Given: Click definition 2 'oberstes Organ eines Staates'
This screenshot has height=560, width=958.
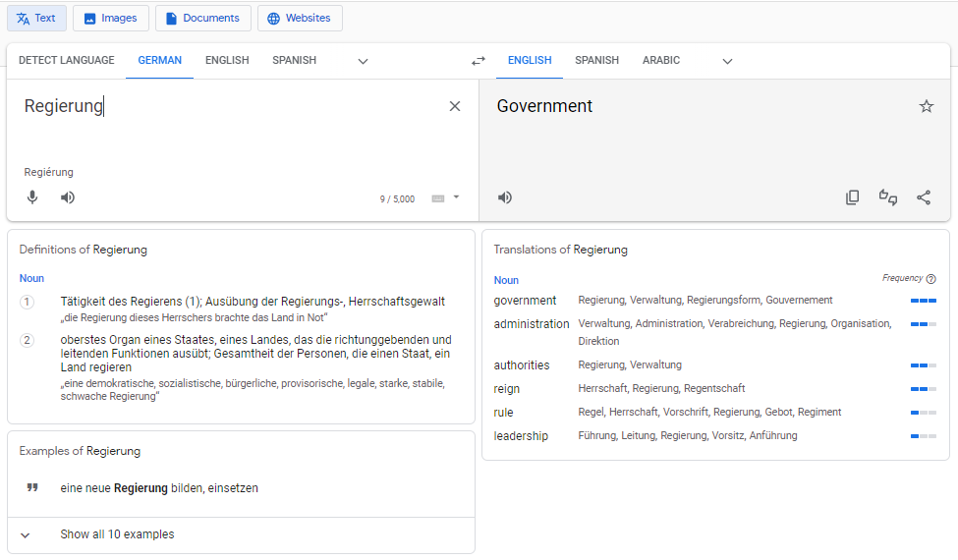Looking at the screenshot, I should [x=256, y=354].
